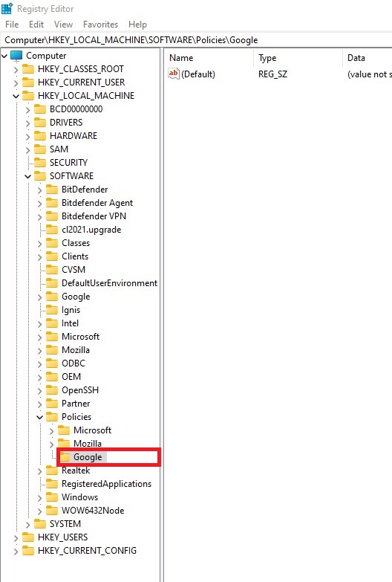Viewport: 392px width, 582px height.
Task: Click the DefaultUserEnvironment folder icon
Action: [x=52, y=283]
